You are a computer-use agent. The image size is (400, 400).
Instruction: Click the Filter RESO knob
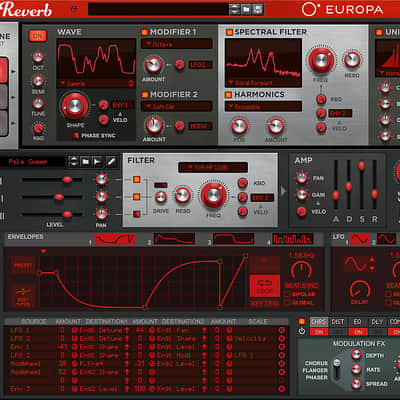183,195
